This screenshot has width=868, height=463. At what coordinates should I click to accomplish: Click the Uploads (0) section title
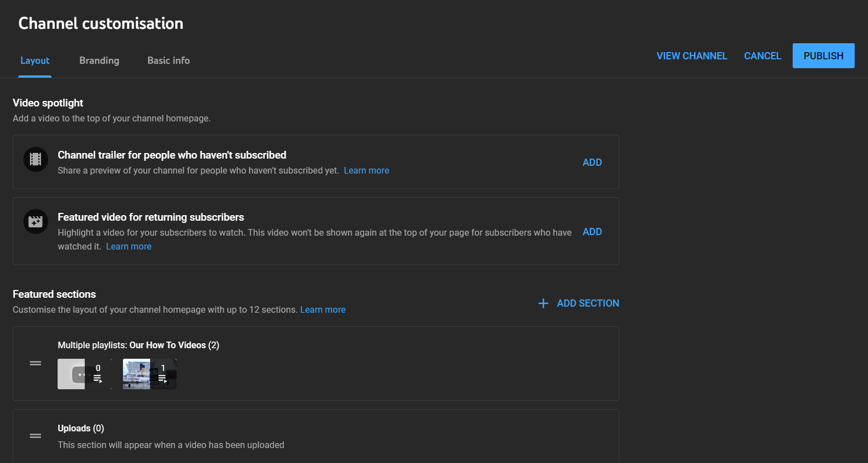(81, 429)
